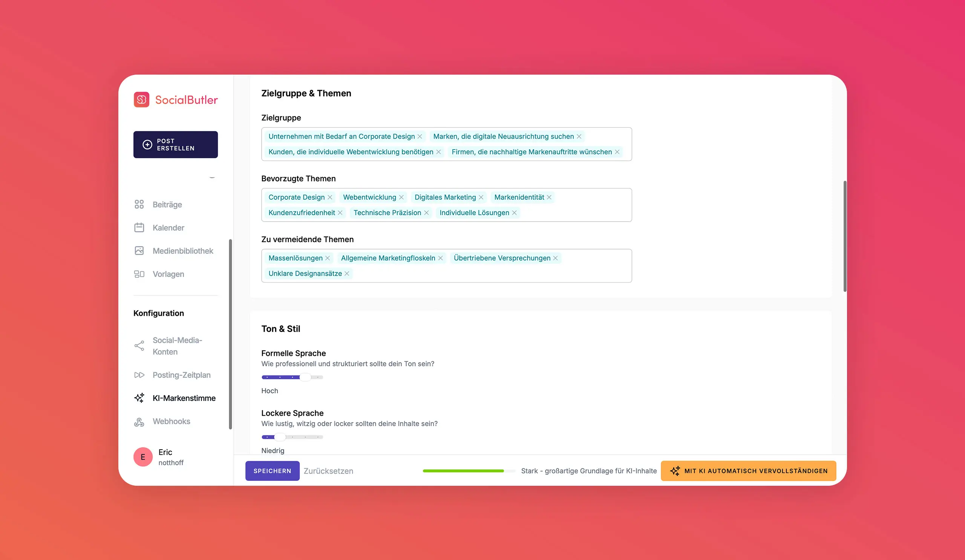Screen dimensions: 965x560
Task: Click Mit KI automatisch vervollständigen
Action: click(x=748, y=471)
